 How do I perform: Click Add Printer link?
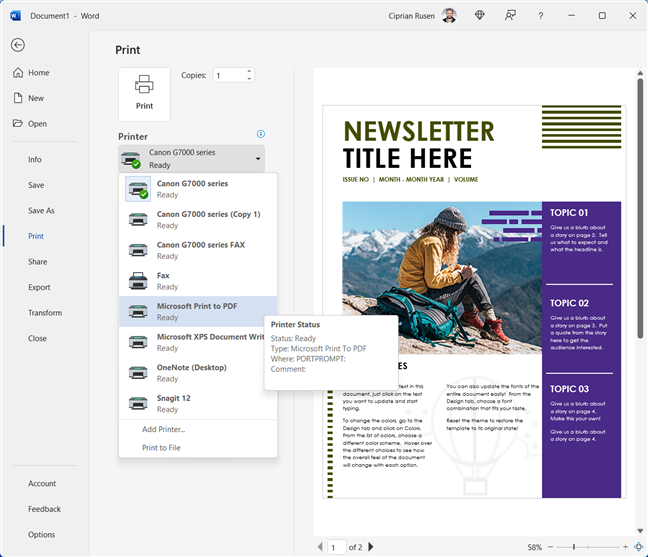tap(163, 429)
